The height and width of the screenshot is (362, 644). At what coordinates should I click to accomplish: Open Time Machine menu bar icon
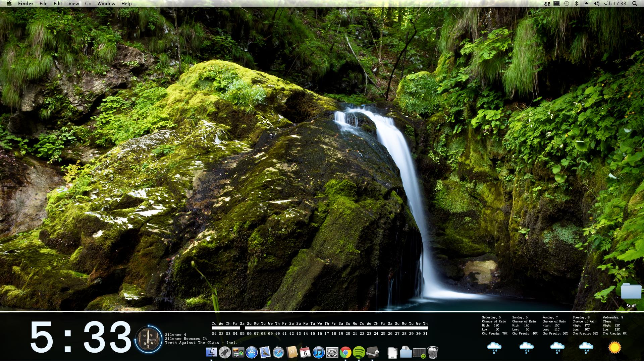point(567,4)
